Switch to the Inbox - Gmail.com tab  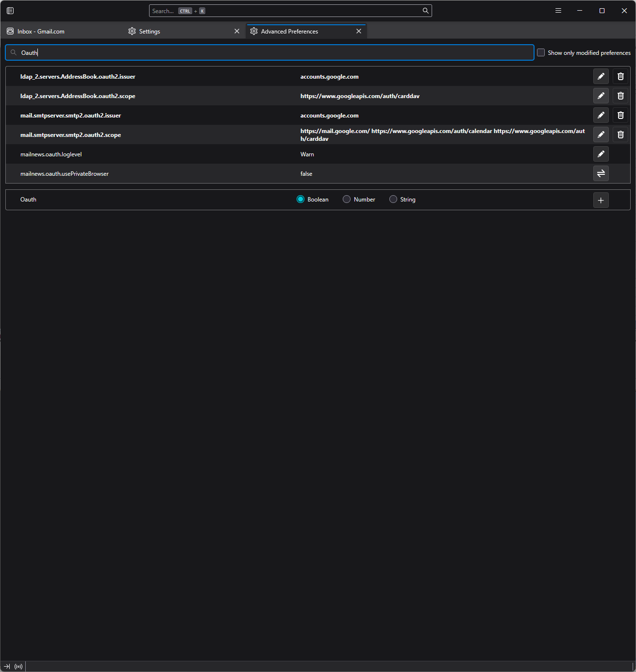[41, 32]
